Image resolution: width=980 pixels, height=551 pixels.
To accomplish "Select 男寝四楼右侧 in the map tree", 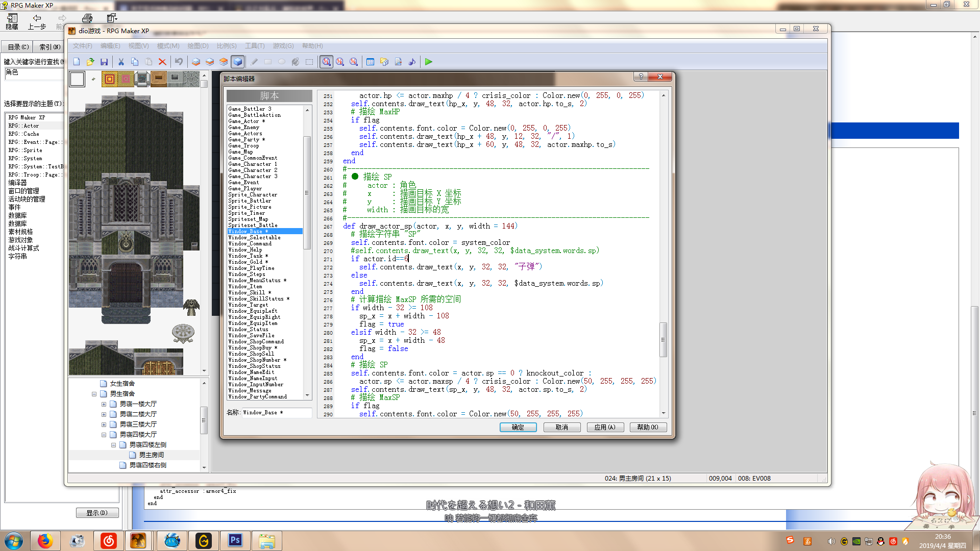I will click(x=148, y=465).
